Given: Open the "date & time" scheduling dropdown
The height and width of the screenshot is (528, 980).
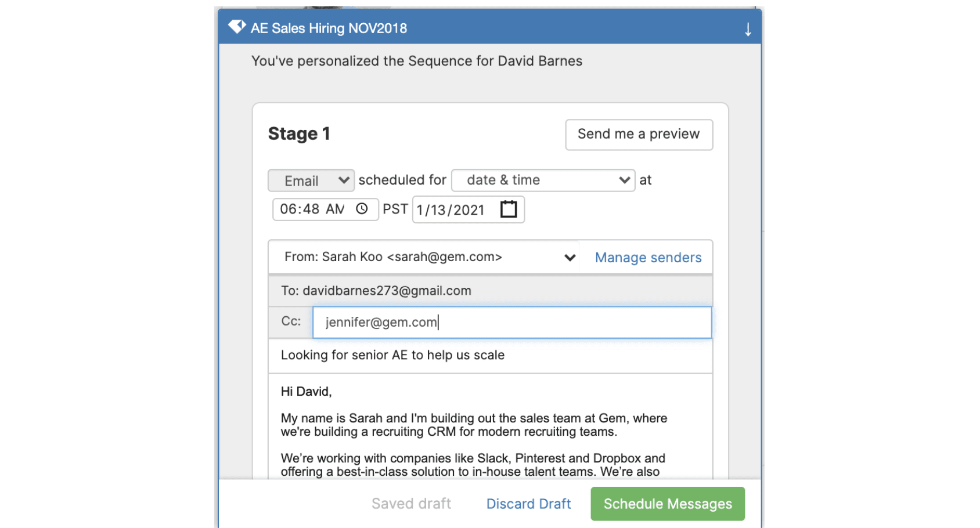Looking at the screenshot, I should pos(543,180).
